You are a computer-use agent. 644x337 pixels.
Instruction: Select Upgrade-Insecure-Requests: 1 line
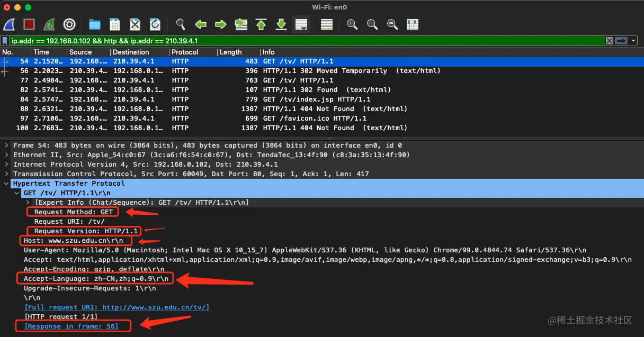(x=90, y=288)
